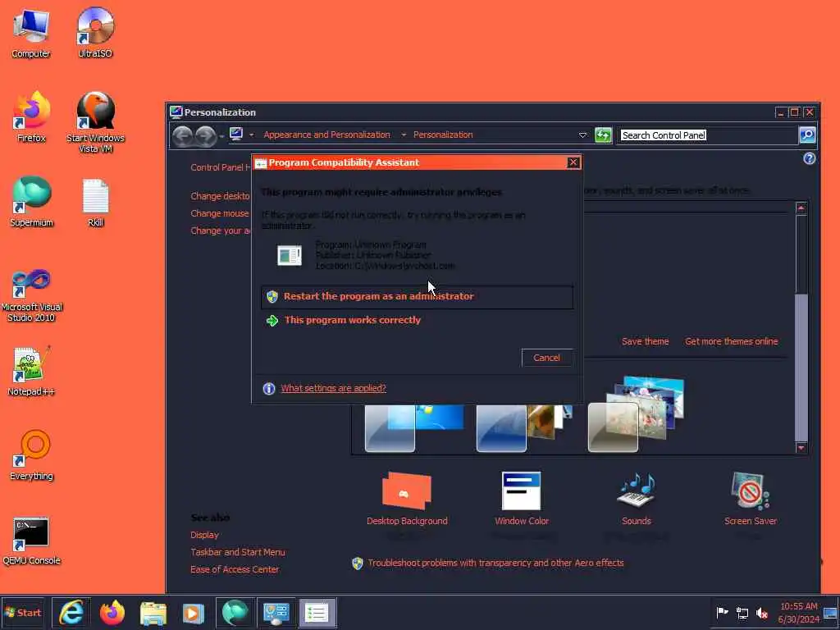Open Windows Media Player in taskbar
This screenshot has width=840, height=630.
pyautogui.click(x=194, y=613)
